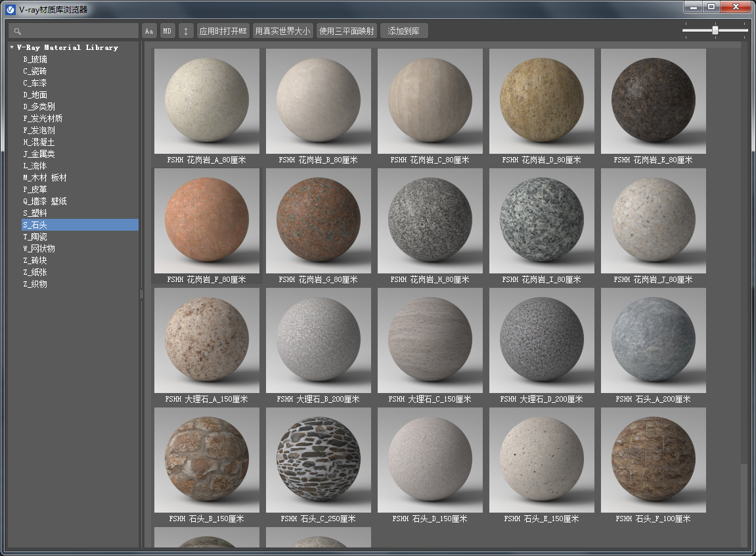This screenshot has height=556, width=756.
Task: Select the D_地面 category
Action: (35, 95)
